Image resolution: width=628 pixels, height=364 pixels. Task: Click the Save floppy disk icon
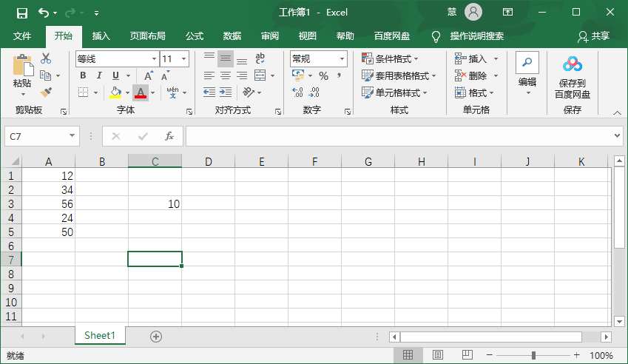pyautogui.click(x=21, y=13)
